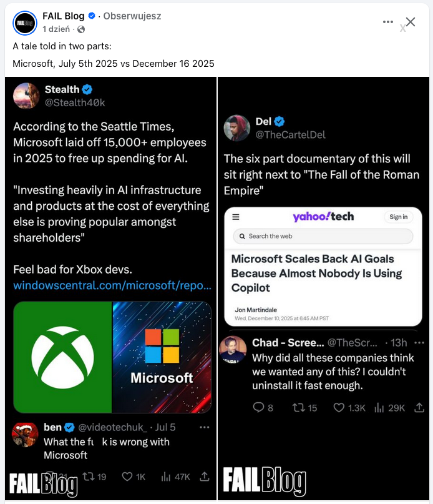Screen dimensions: 433x504
Task: Click the retweet icon showing 15
Action: [299, 407]
